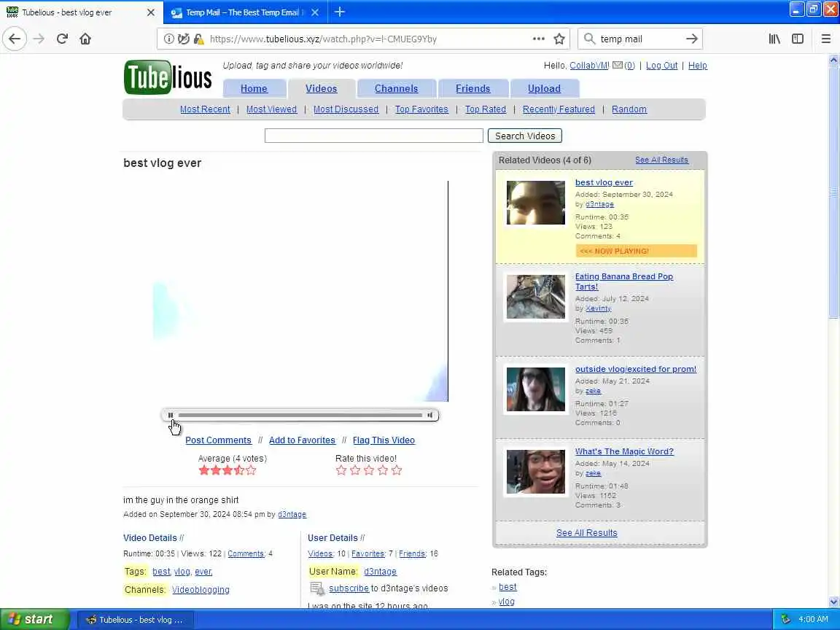Seek within the video progress bar
The image size is (840, 630).
tap(300, 415)
